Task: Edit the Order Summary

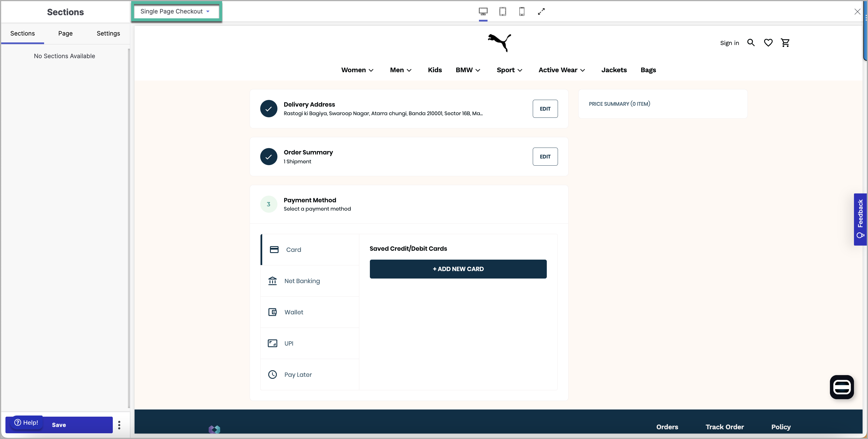Action: pyautogui.click(x=545, y=156)
